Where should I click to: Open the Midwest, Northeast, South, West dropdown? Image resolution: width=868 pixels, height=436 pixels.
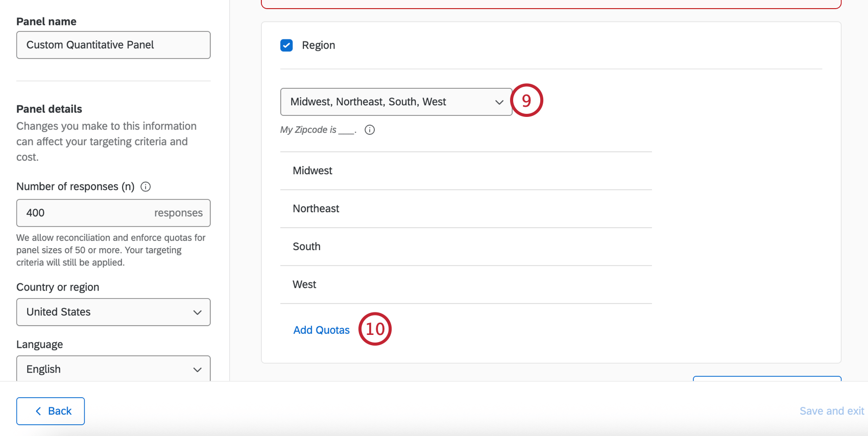(396, 102)
